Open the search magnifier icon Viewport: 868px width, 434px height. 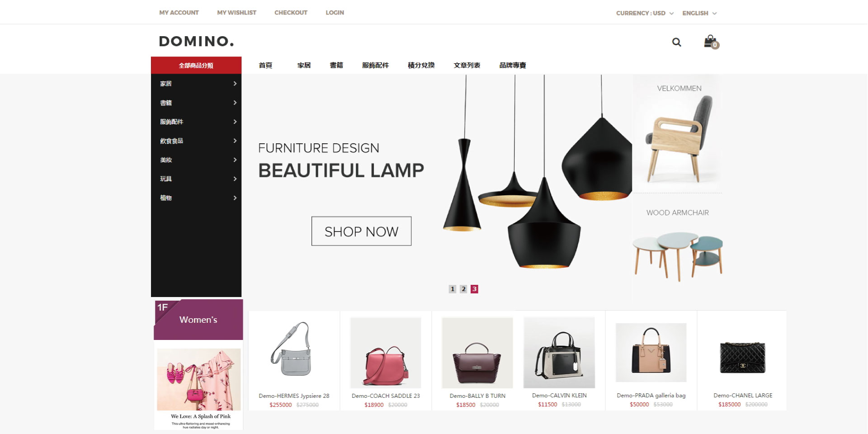pyautogui.click(x=676, y=42)
